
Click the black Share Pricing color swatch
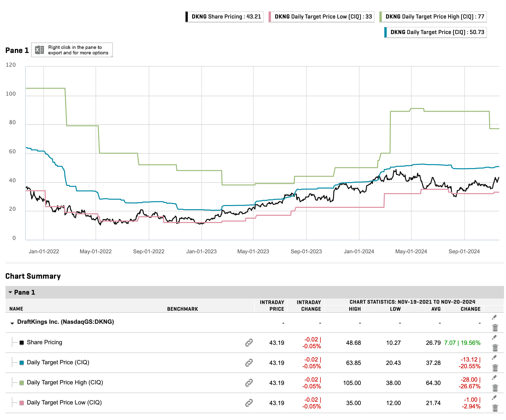click(x=22, y=342)
